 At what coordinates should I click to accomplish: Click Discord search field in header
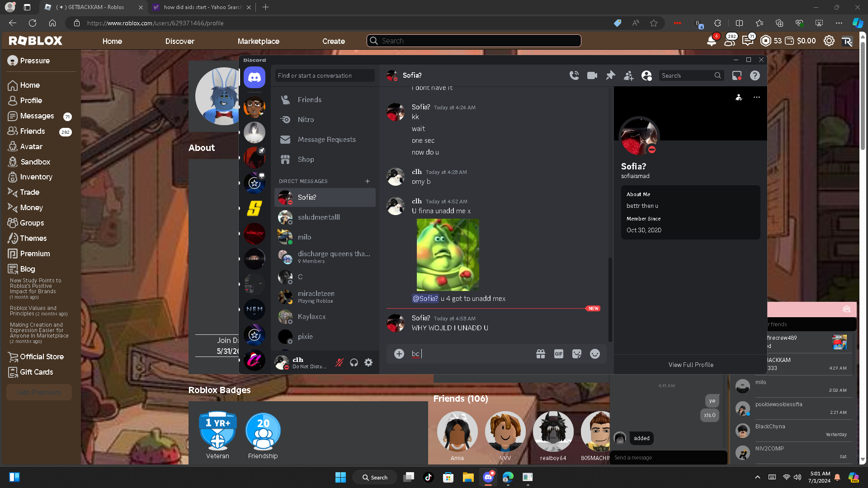pos(691,75)
